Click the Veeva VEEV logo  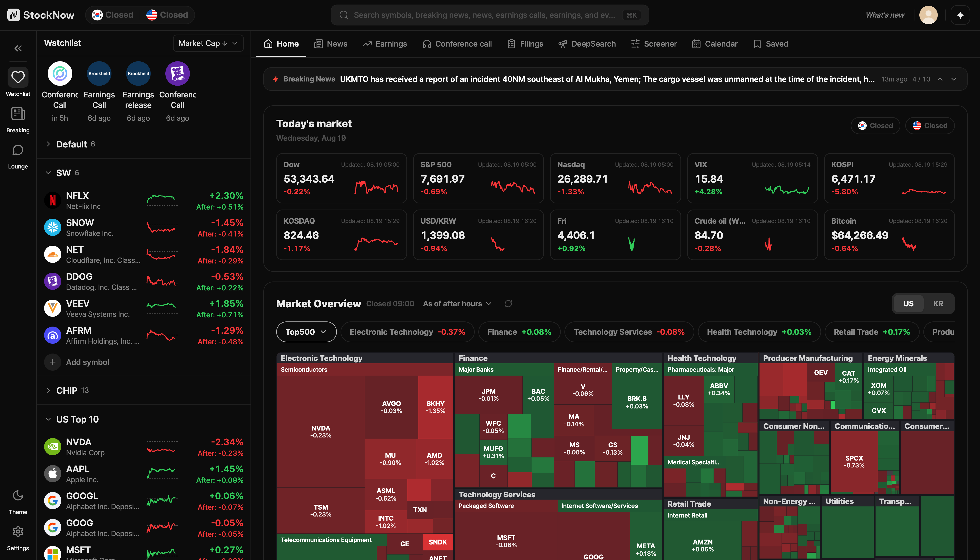53,308
